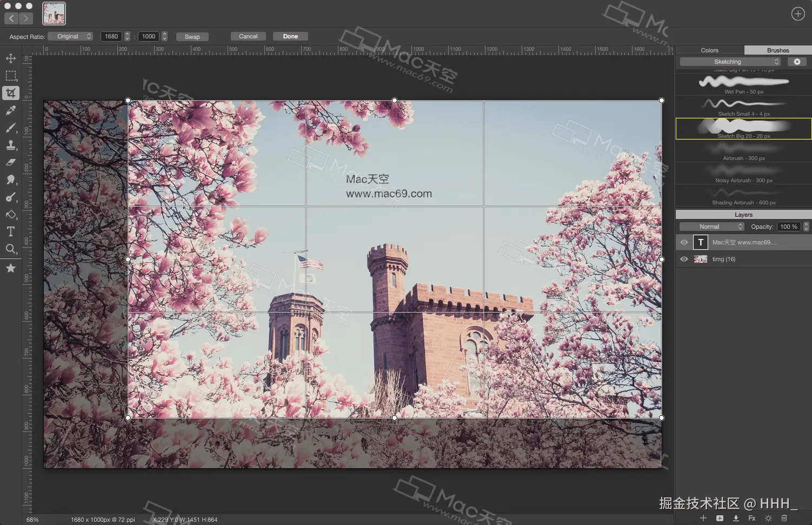The width and height of the screenshot is (812, 525).
Task: Select the Eyedropper color picker tool
Action: (11, 110)
